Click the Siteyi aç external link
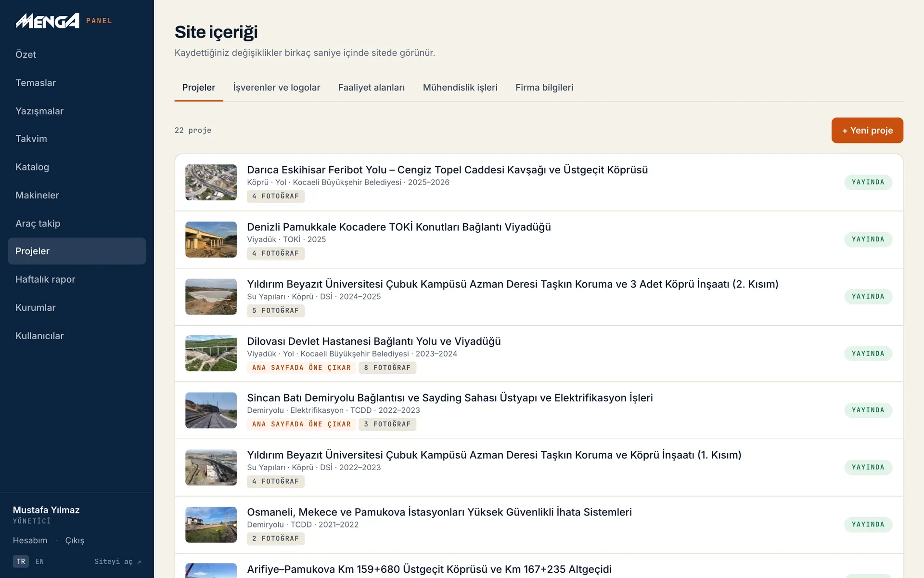This screenshot has height=578, width=924. coord(118,562)
